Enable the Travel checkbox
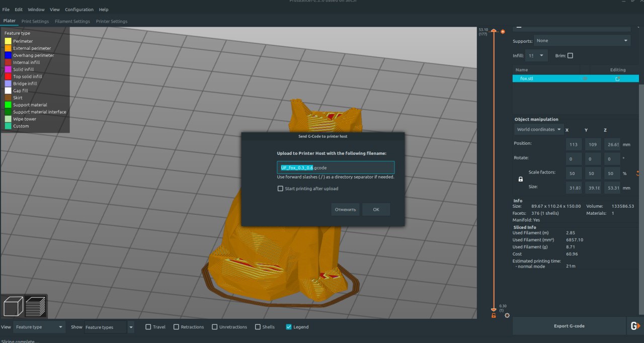This screenshot has height=343, width=644. (x=148, y=327)
